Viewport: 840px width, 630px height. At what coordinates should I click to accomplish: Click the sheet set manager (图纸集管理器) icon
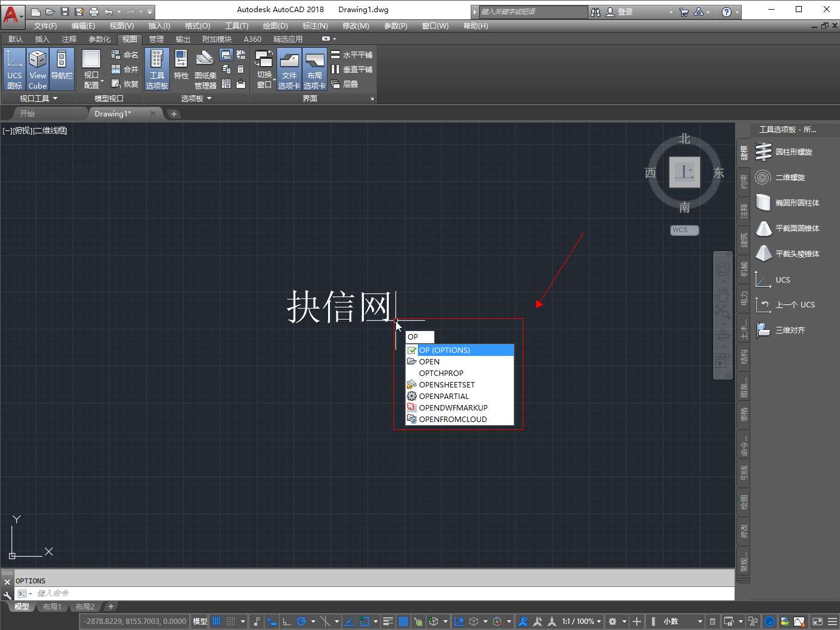205,69
